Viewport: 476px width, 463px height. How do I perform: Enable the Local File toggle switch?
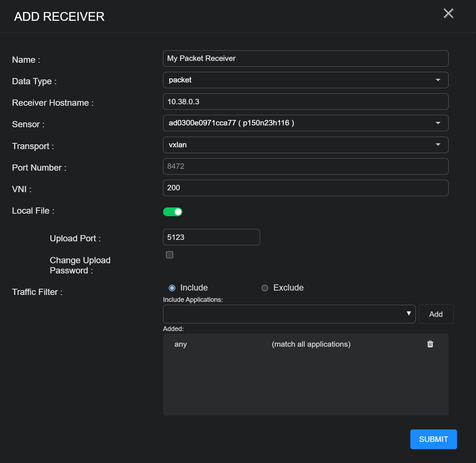(x=173, y=211)
